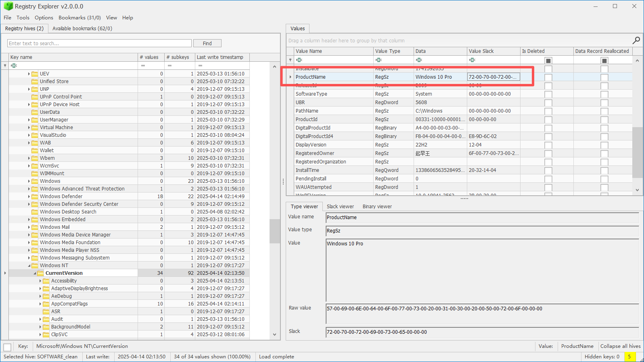Click the Values grid vertical scrollbar thumb
The image size is (644, 362).
[x=638, y=152]
